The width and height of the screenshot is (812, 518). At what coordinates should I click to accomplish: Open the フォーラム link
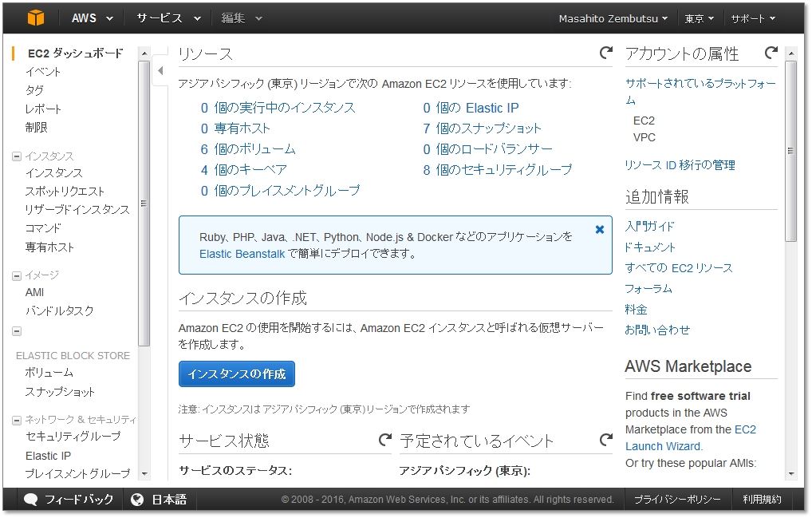(x=648, y=288)
